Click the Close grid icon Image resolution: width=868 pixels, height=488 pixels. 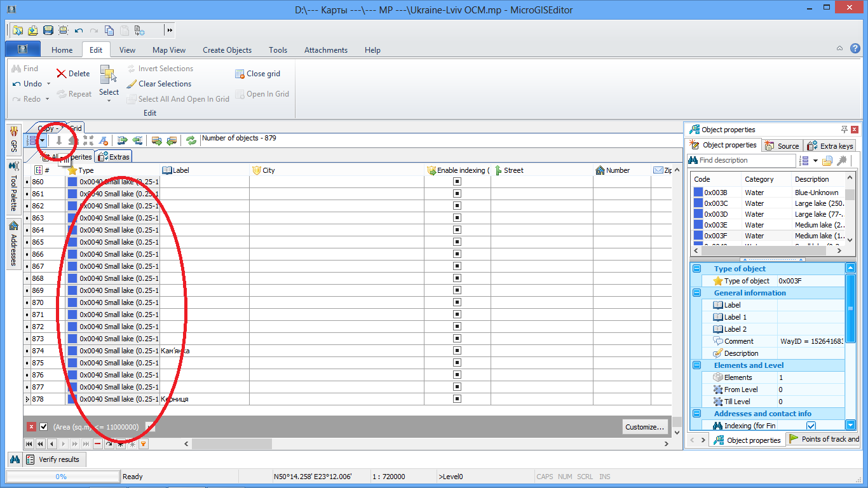tap(240, 74)
